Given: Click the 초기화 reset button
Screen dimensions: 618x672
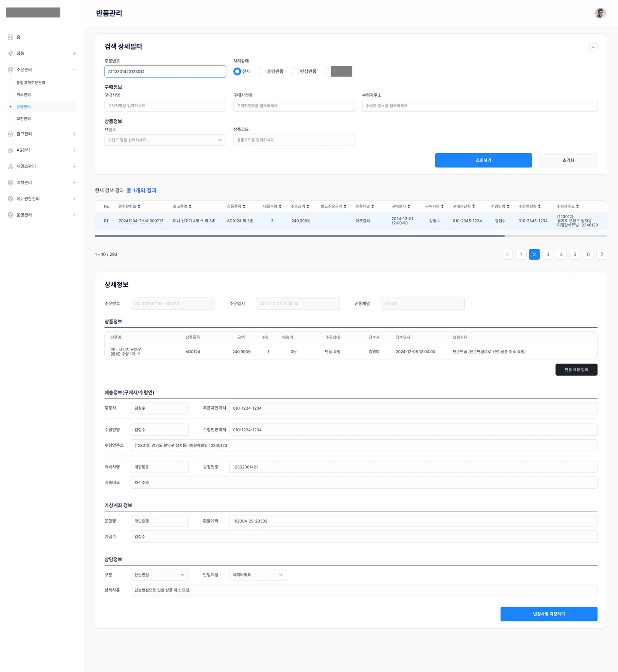Looking at the screenshot, I should tap(568, 160).
